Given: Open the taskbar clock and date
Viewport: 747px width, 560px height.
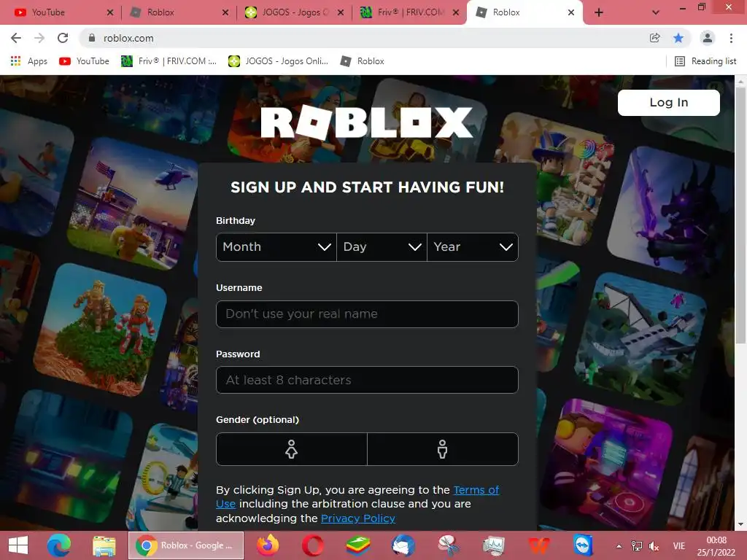Looking at the screenshot, I should coord(716,546).
